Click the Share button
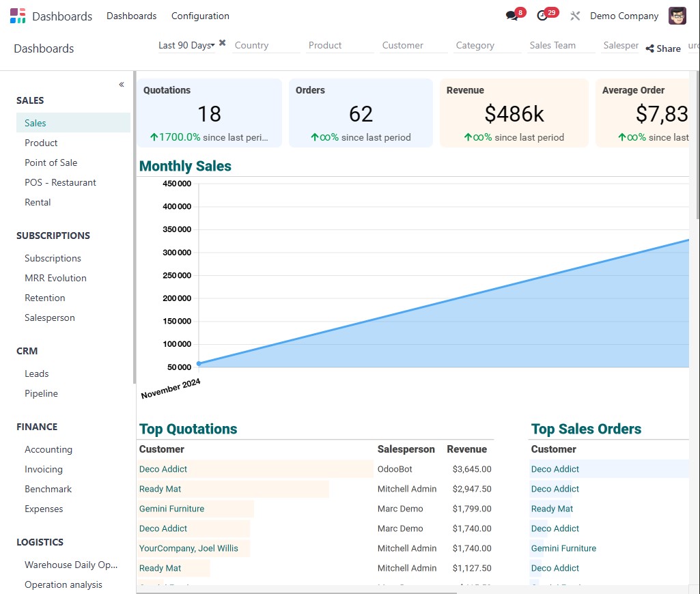The width and height of the screenshot is (700, 594). click(663, 48)
